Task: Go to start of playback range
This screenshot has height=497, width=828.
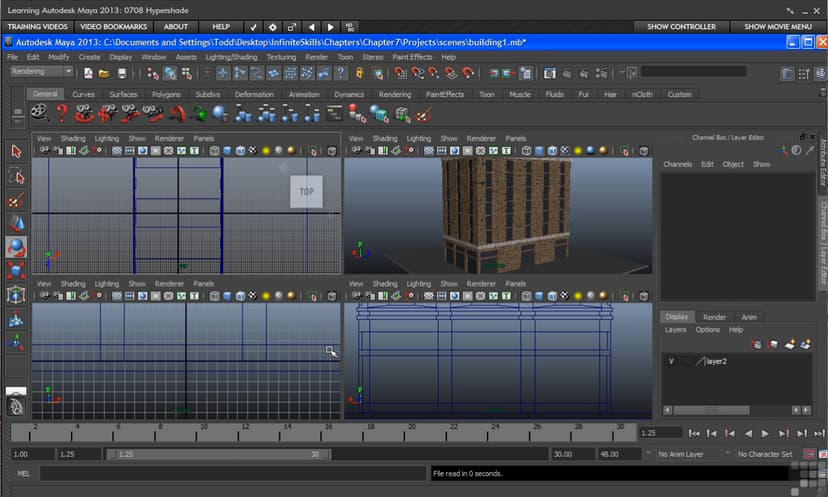Action: [694, 433]
